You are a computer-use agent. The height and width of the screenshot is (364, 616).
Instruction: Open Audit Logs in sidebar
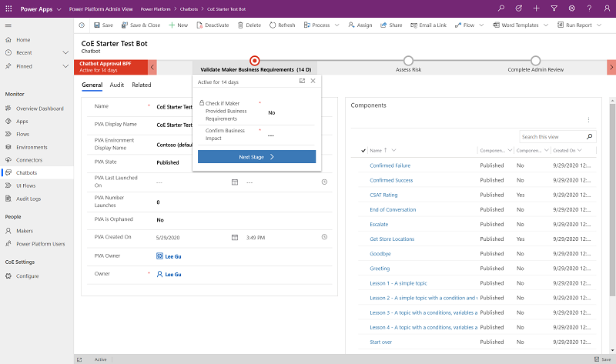pyautogui.click(x=28, y=199)
